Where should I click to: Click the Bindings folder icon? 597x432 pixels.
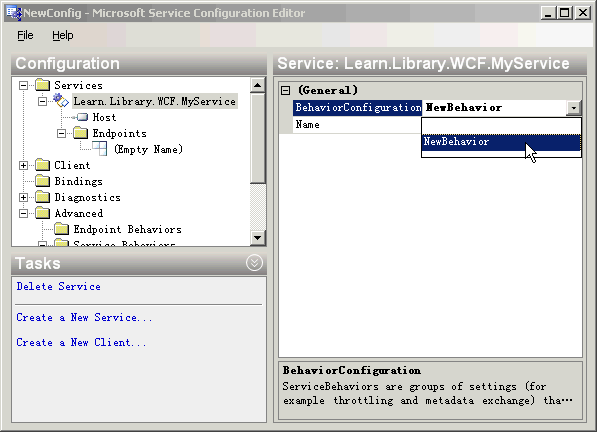[x=43, y=181]
